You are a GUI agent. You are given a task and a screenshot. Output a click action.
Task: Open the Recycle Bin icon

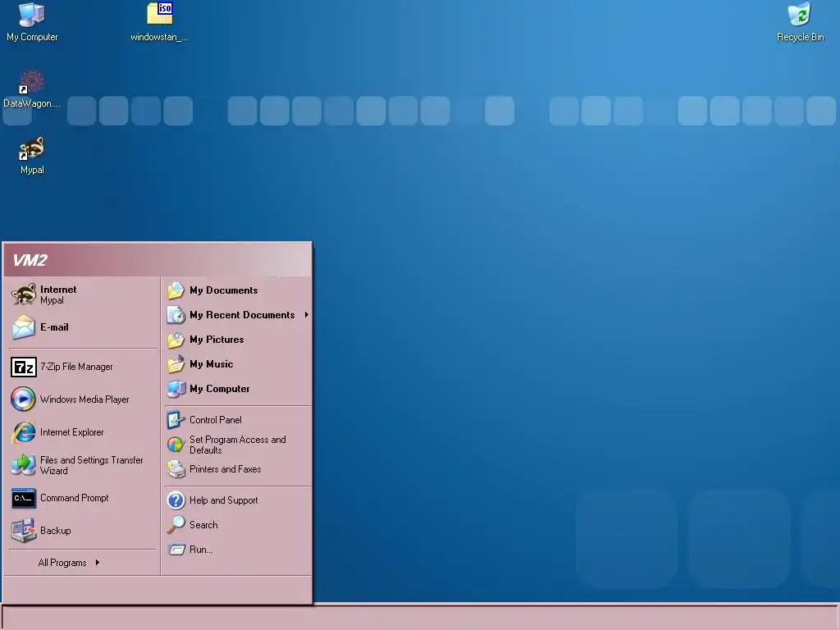coord(800,22)
